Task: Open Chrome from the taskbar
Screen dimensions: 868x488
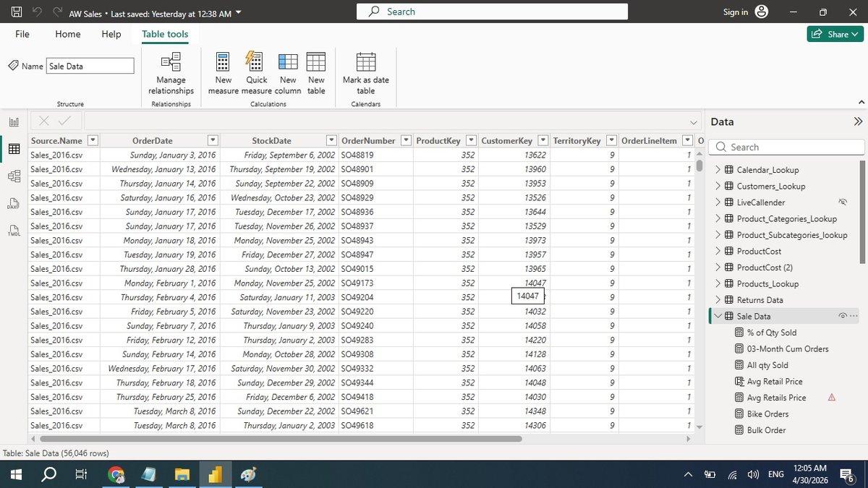Action: point(116,474)
